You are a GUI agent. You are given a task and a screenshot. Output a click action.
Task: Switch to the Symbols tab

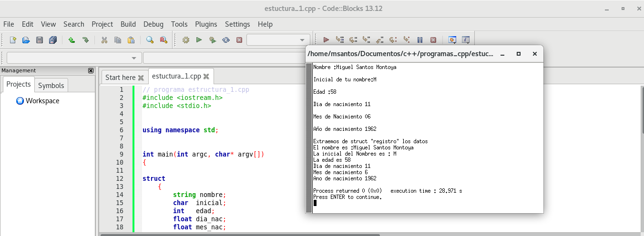tap(51, 86)
